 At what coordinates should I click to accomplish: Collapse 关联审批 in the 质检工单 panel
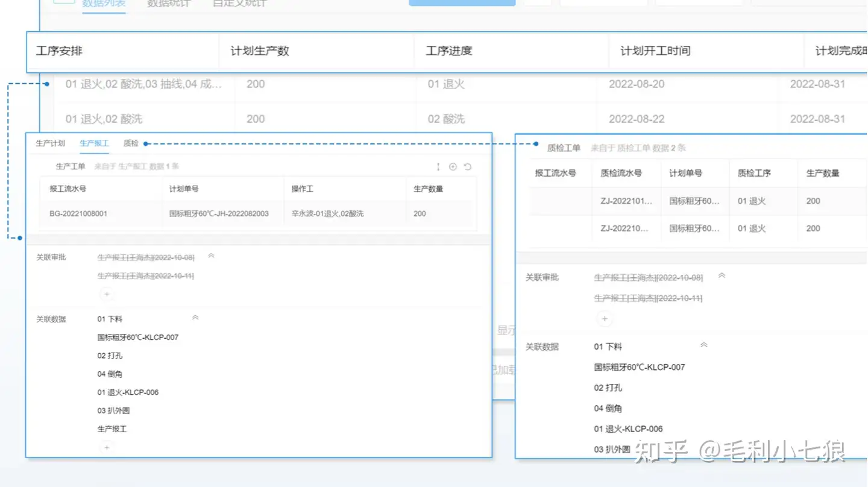click(722, 276)
